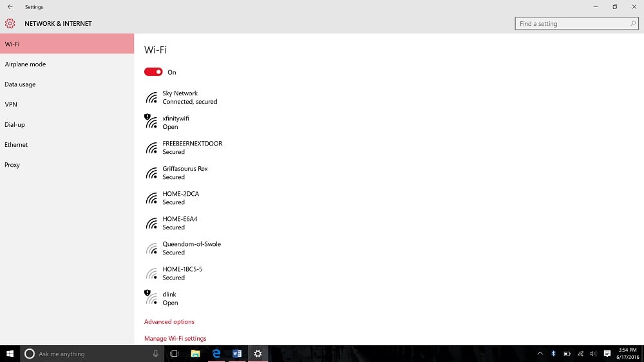Select the Sky Network connected entry
This screenshot has height=362, width=644.
coord(182,97)
